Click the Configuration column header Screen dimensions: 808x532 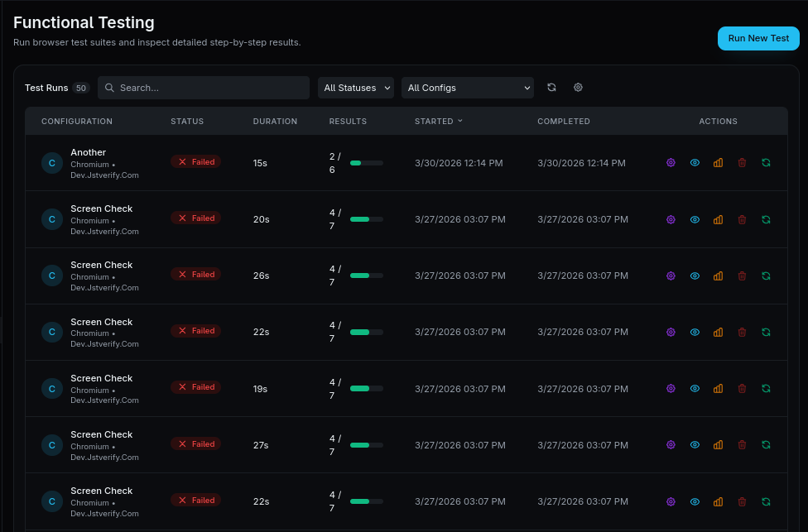coord(77,121)
